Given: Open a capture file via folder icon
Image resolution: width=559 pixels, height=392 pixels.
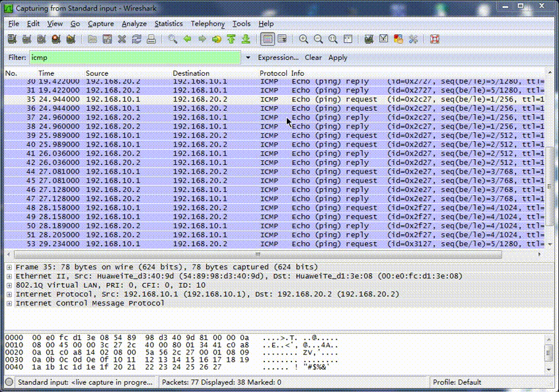Looking at the screenshot, I should tap(93, 39).
